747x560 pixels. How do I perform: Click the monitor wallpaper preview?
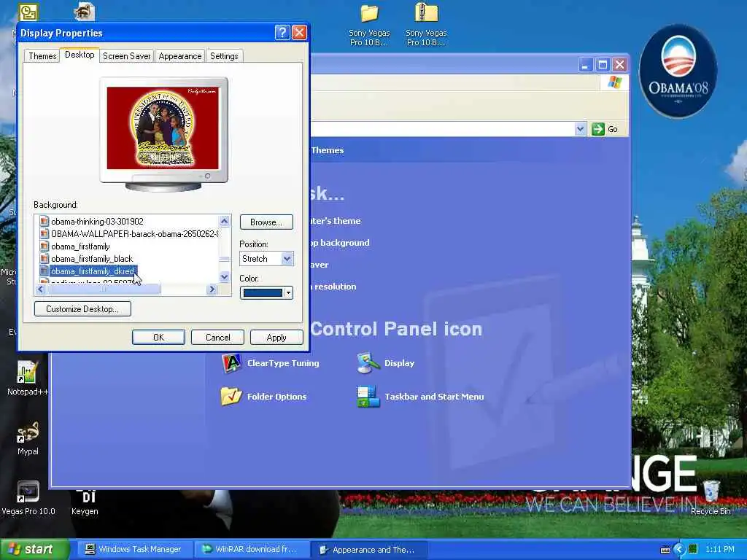[x=163, y=128]
